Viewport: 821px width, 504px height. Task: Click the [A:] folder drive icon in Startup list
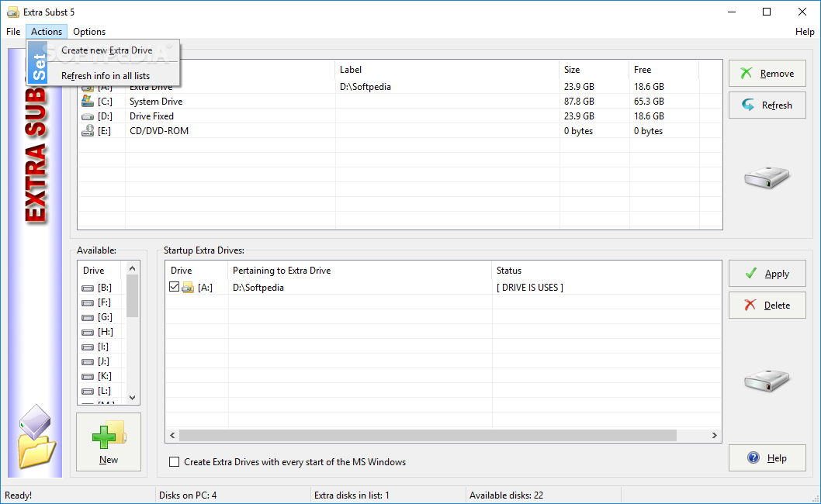tap(188, 288)
